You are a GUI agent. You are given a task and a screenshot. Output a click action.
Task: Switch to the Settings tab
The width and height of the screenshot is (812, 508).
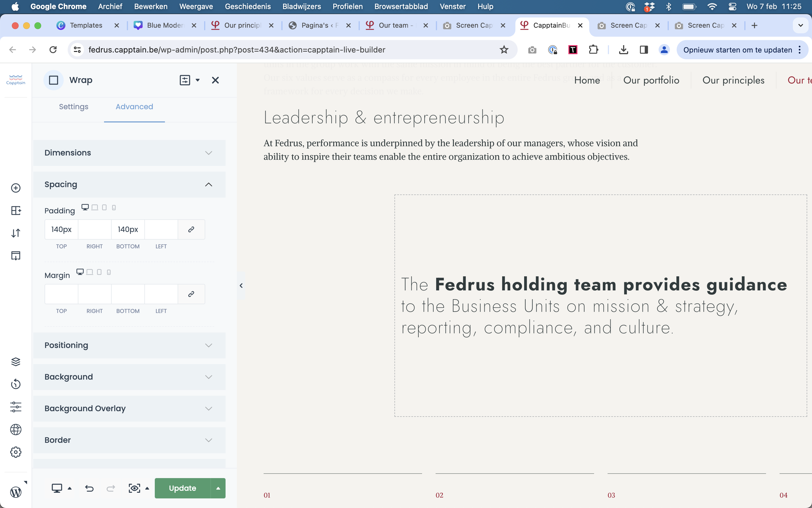74,107
